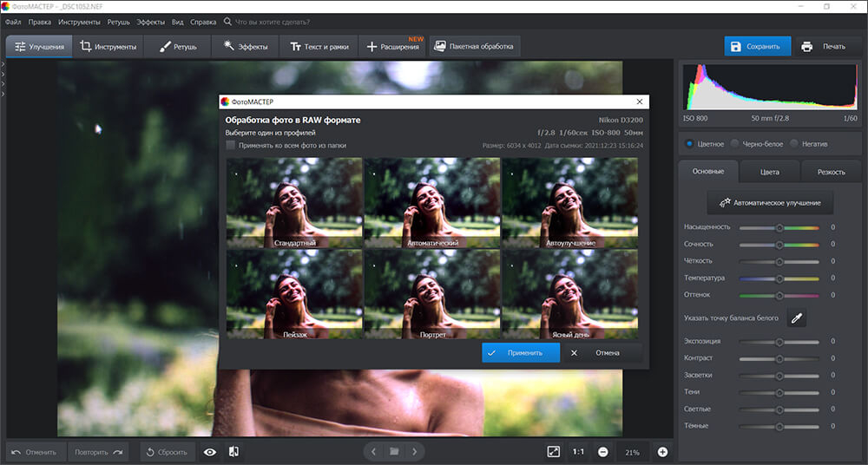Switch to the Резкость tab
868x465 pixels.
(x=831, y=172)
